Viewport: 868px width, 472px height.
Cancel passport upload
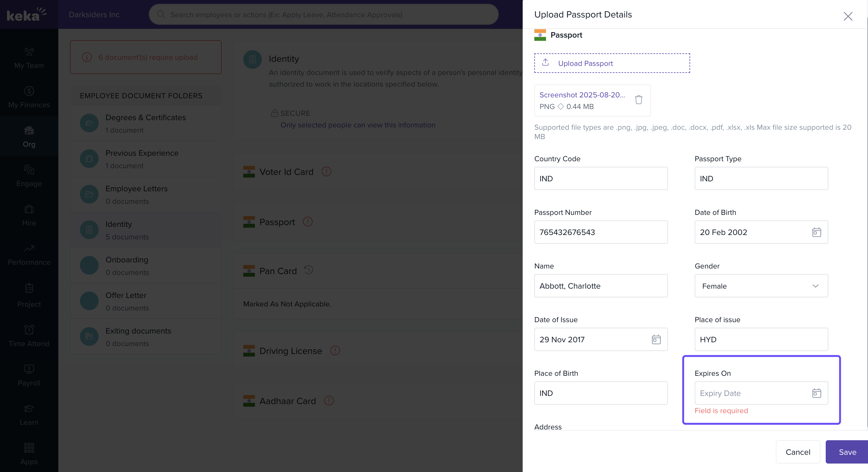[x=798, y=452]
